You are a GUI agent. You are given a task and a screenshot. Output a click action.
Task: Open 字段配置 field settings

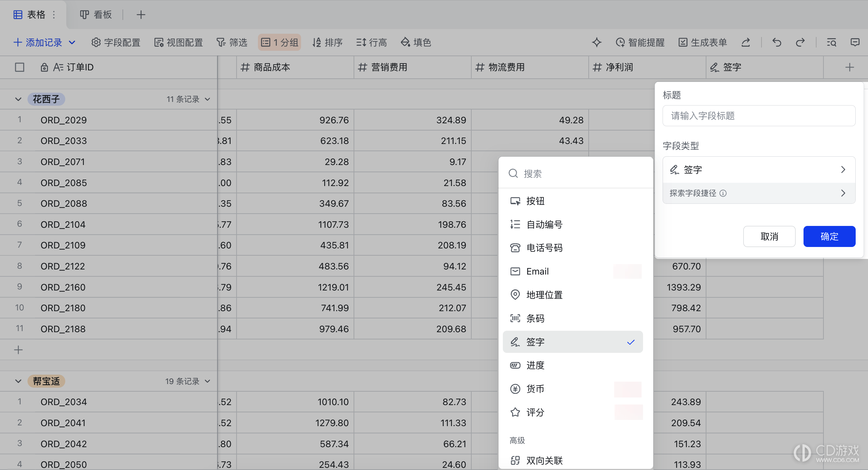116,42
